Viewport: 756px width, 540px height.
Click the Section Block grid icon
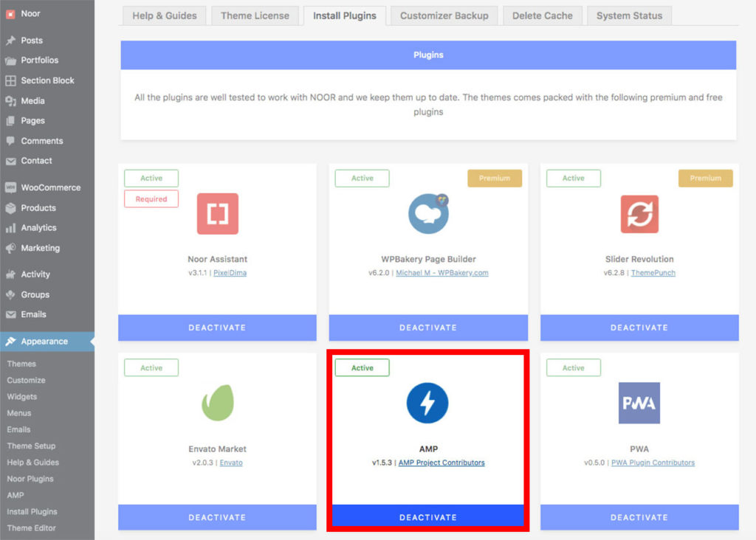(10, 80)
